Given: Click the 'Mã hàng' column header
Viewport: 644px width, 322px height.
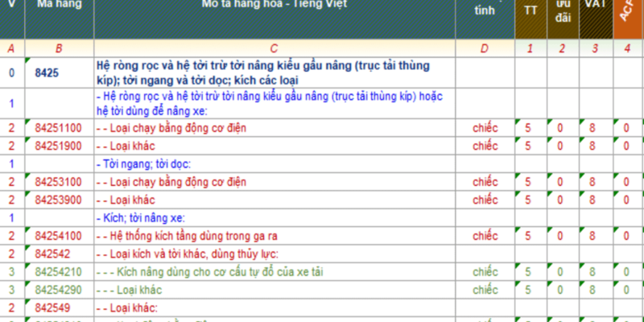Looking at the screenshot, I should coord(59,6).
